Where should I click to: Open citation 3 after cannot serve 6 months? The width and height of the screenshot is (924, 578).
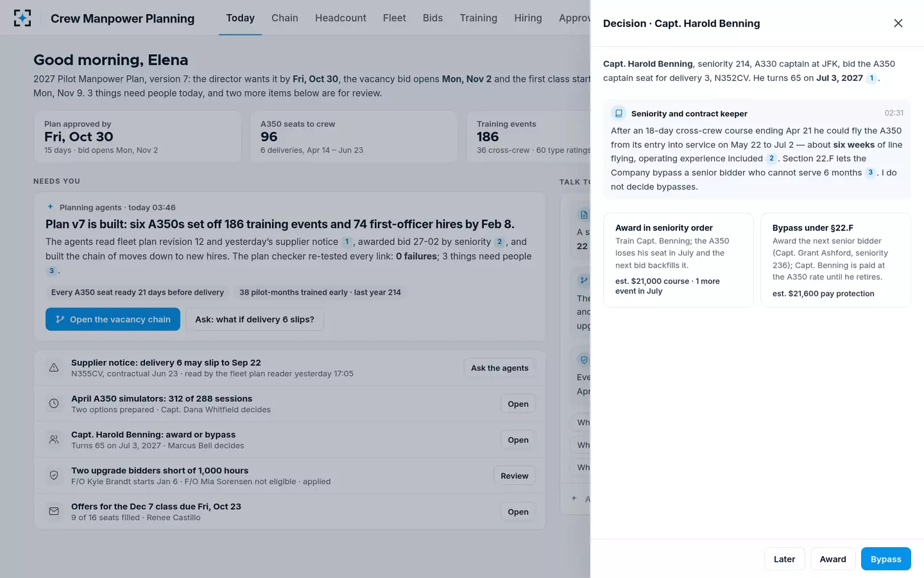[x=870, y=173]
